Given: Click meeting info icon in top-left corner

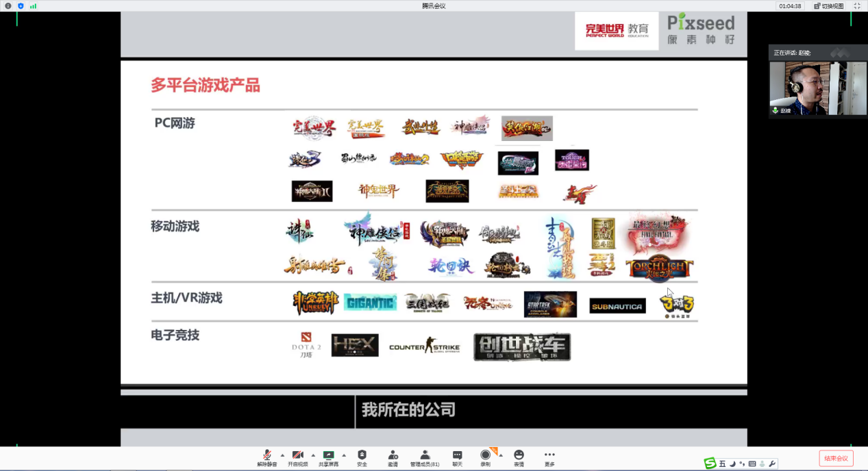Looking at the screenshot, I should pyautogui.click(x=8, y=5).
